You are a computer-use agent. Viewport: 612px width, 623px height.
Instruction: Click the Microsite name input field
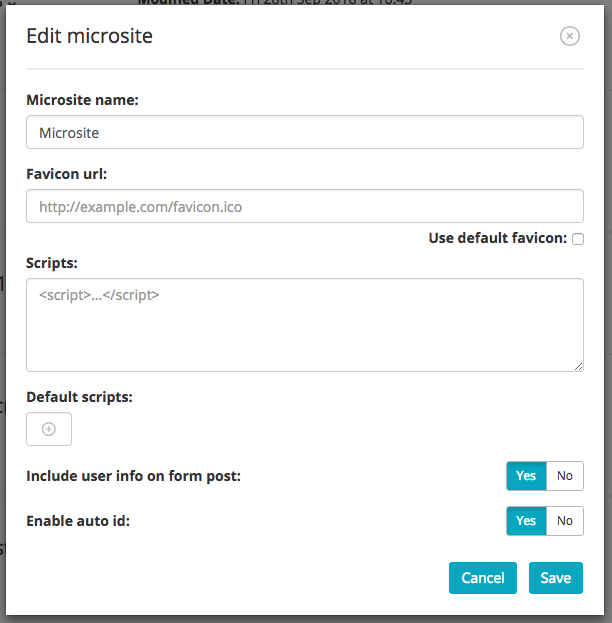[x=305, y=132]
